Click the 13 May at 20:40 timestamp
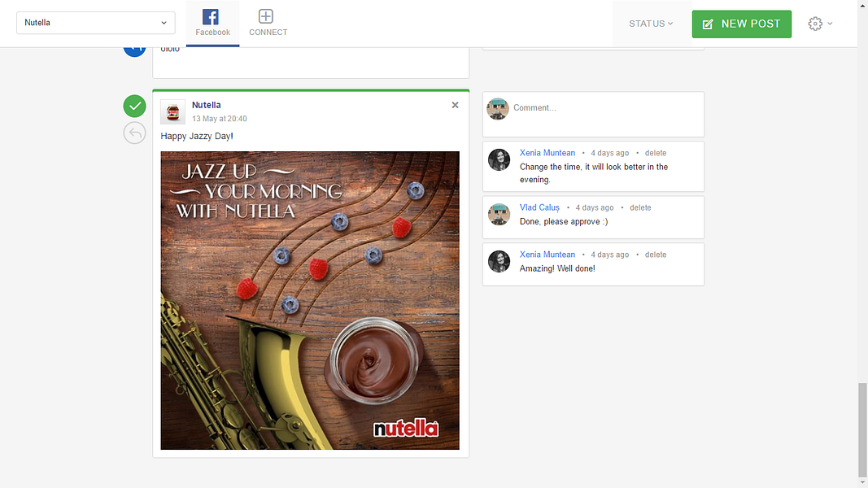868x488 pixels. 220,119
